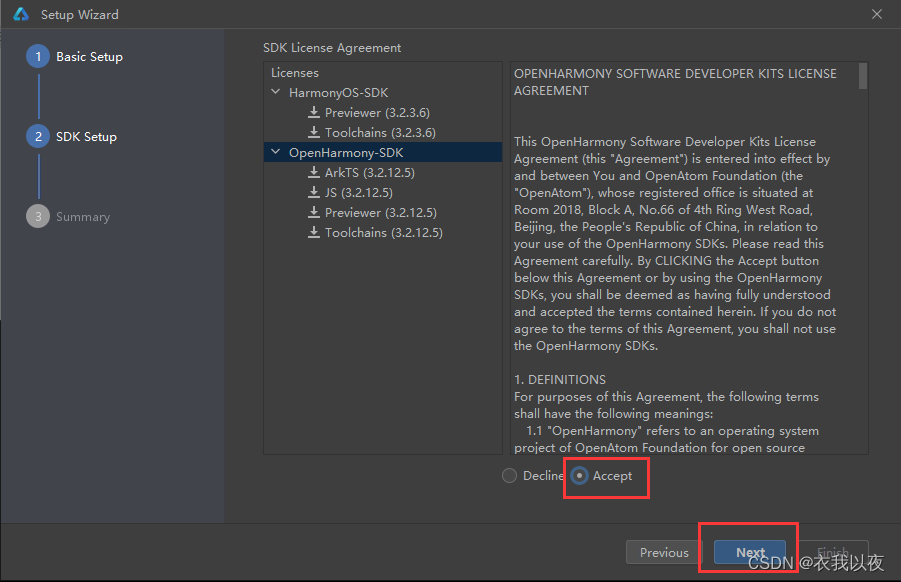Click download icon beside ArkTS (3.2.12.5)
This screenshot has width=901, height=582.
click(x=314, y=172)
